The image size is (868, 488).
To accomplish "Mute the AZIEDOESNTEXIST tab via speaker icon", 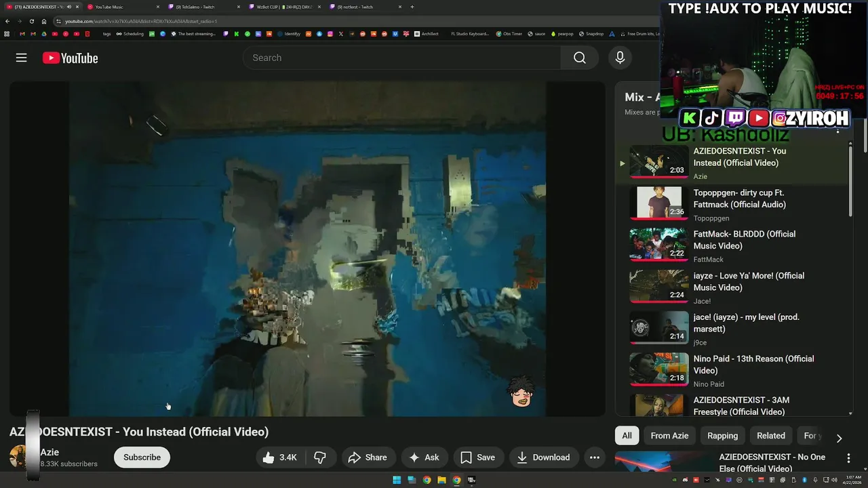I will click(x=68, y=7).
